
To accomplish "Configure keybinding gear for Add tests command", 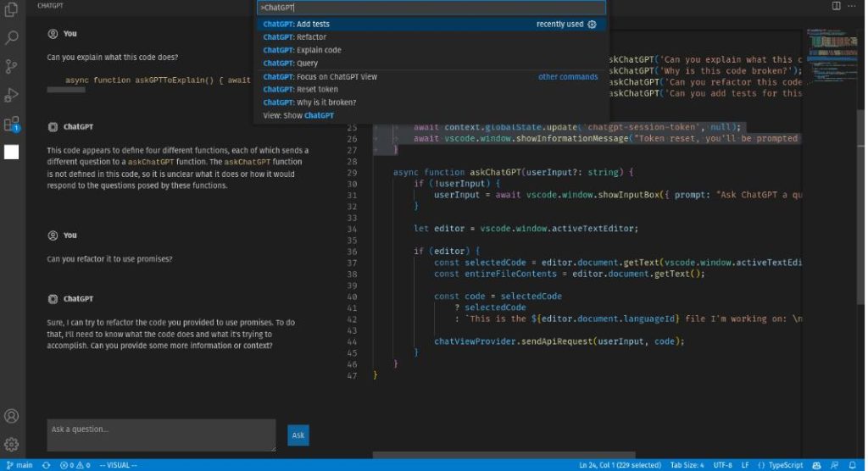I will point(592,25).
